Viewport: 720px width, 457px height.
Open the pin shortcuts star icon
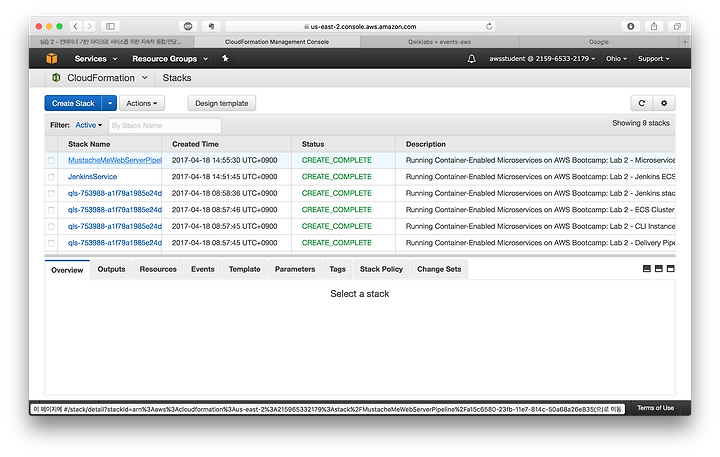[x=225, y=58]
